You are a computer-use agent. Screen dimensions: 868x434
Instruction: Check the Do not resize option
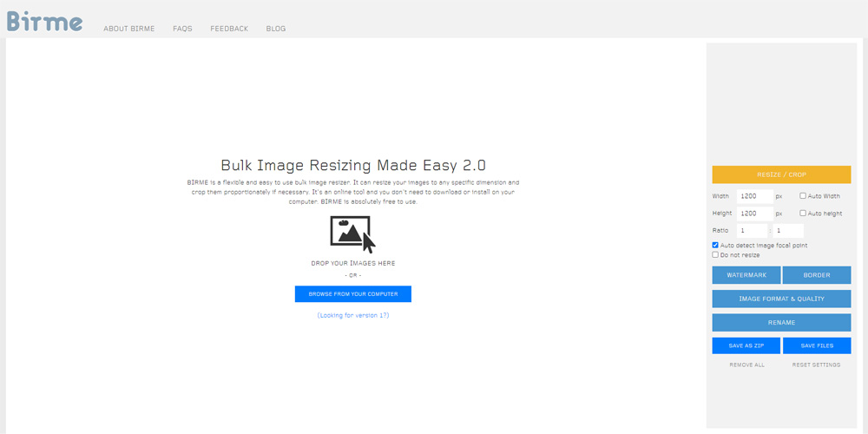pos(715,255)
